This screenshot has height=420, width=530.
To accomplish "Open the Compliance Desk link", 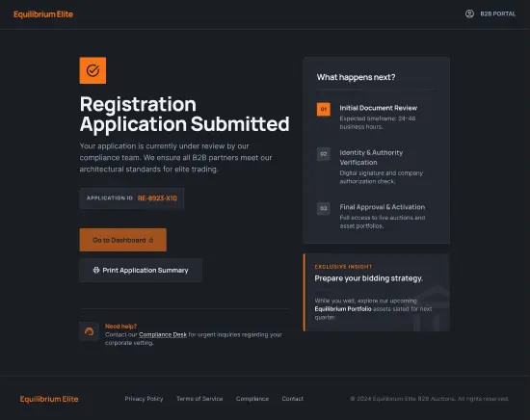I will pyautogui.click(x=163, y=334).
